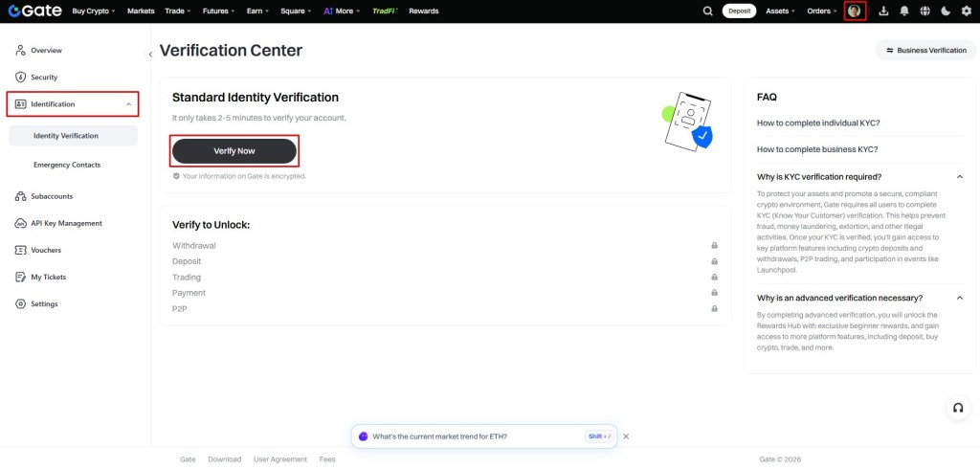Click the identity verification illustration
Viewport: 980px width, 469px height.
687,122
